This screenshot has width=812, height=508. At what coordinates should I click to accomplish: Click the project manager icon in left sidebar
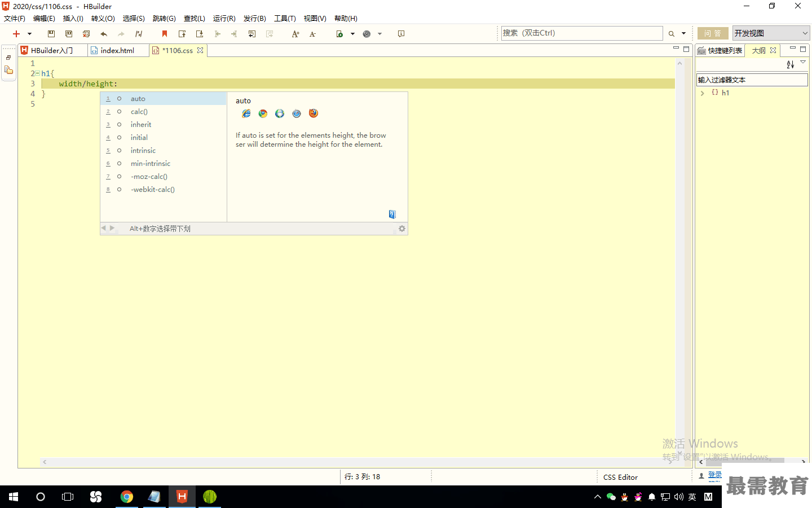tap(8, 70)
